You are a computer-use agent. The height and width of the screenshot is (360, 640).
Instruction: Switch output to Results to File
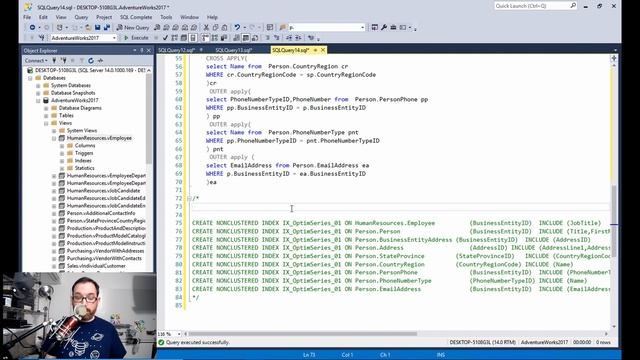point(255,38)
